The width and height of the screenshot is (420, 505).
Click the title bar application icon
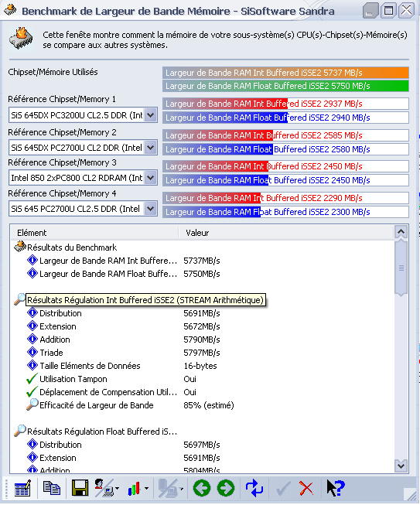click(10, 9)
